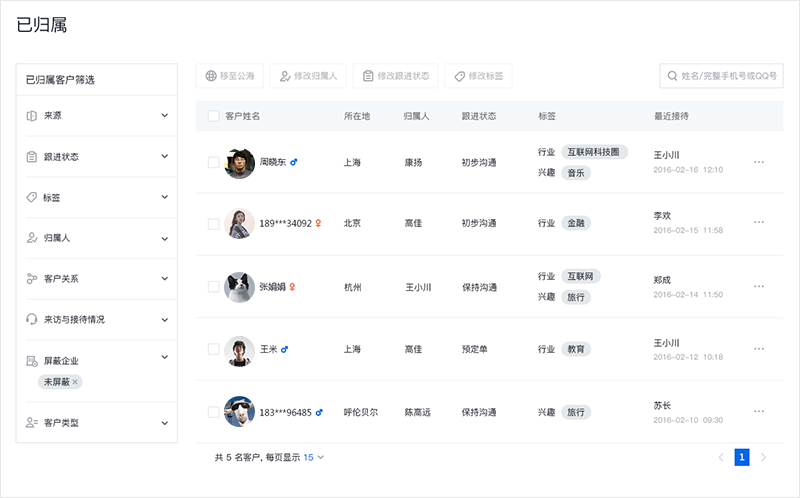Open more options for 张娟娟 row
This screenshot has width=800, height=498.
[759, 286]
